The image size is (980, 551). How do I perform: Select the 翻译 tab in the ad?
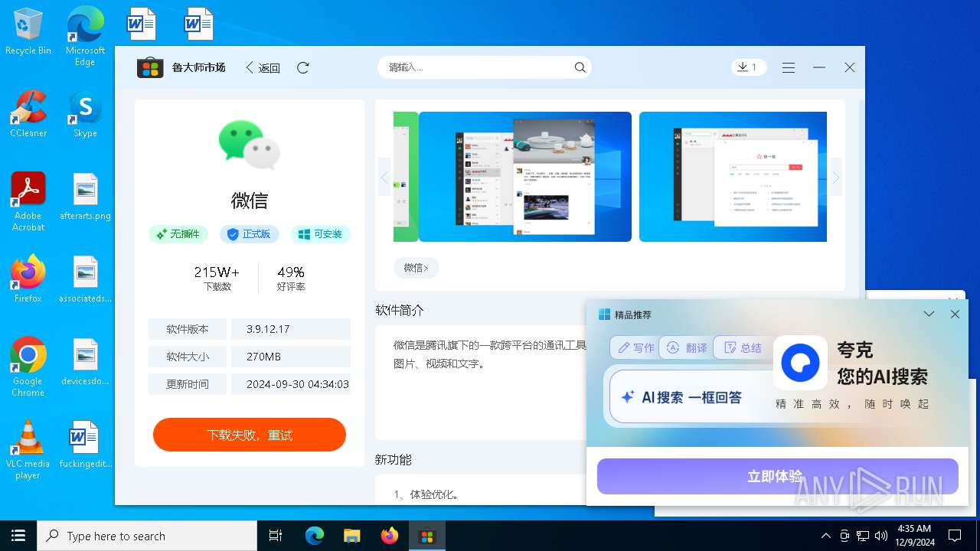[687, 347]
